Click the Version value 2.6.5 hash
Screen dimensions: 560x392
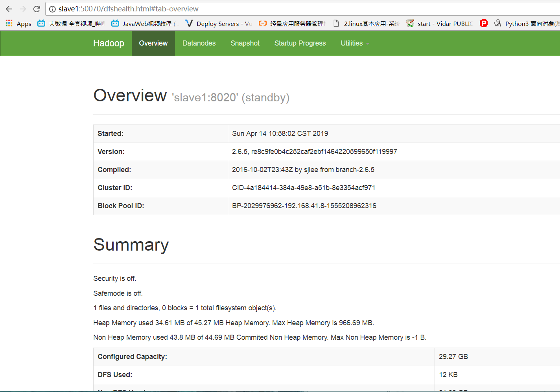315,152
